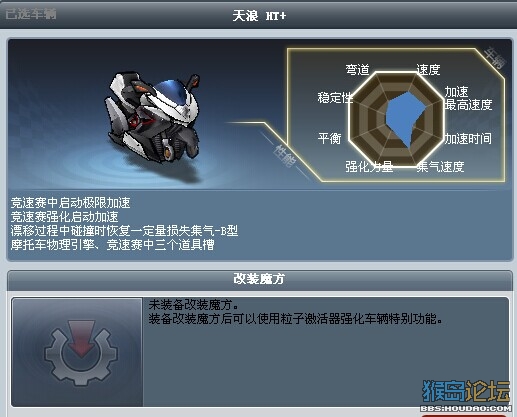This screenshot has width=517, height=417.
Task: Select the 性能 tab beside radar chart
Action: point(284,156)
